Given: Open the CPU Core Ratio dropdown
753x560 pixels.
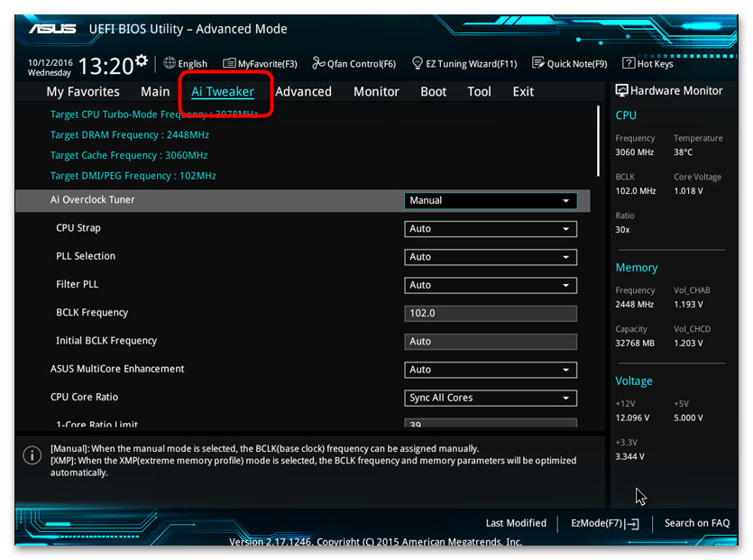Looking at the screenshot, I should [491, 398].
